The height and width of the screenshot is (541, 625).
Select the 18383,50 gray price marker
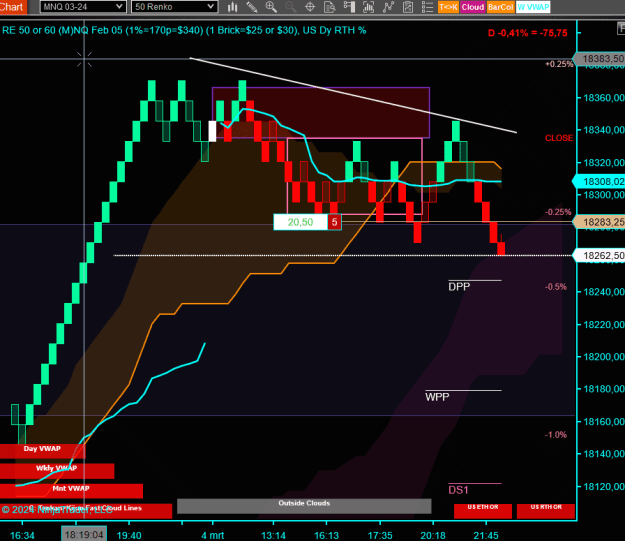599,59
